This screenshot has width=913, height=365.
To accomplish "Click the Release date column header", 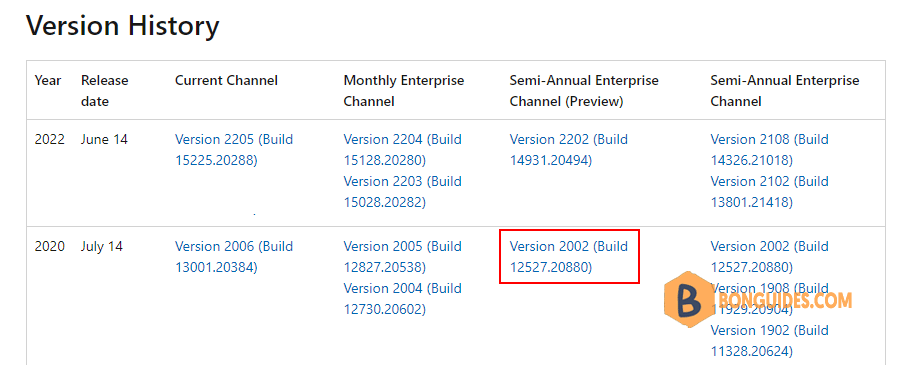I will tap(105, 91).
